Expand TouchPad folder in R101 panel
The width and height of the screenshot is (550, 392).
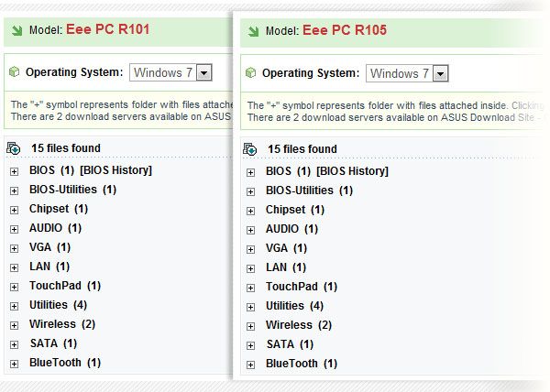(14, 288)
